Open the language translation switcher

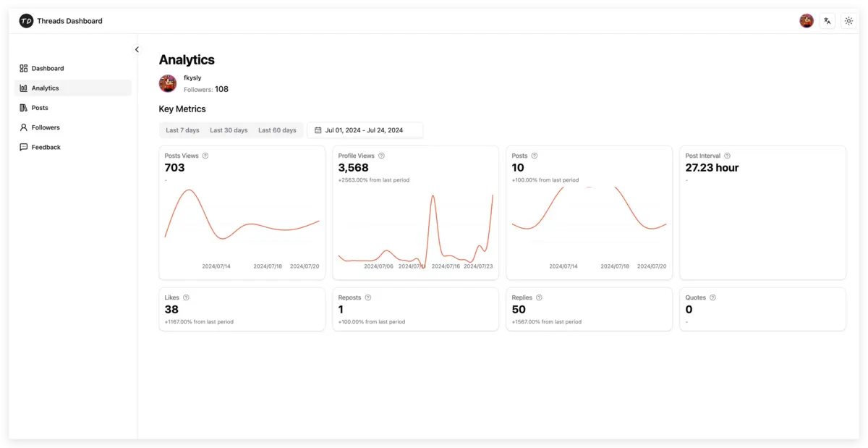(827, 21)
